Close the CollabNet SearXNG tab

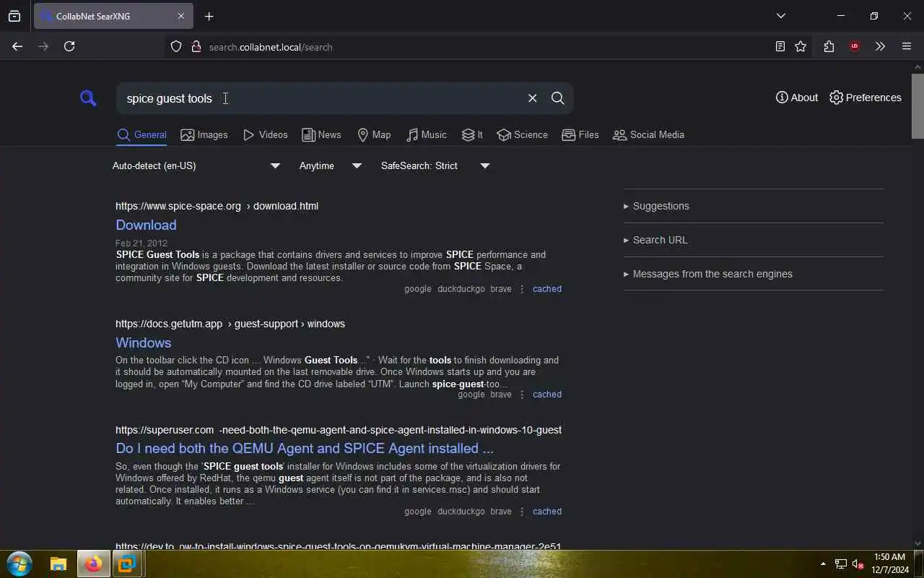tap(181, 16)
